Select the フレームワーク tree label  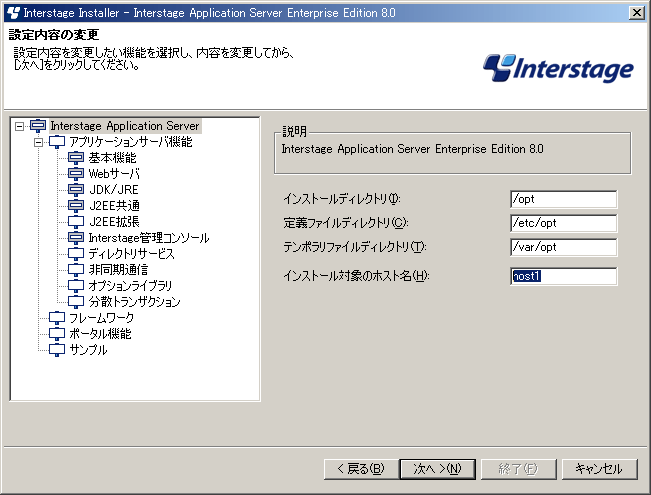point(101,318)
